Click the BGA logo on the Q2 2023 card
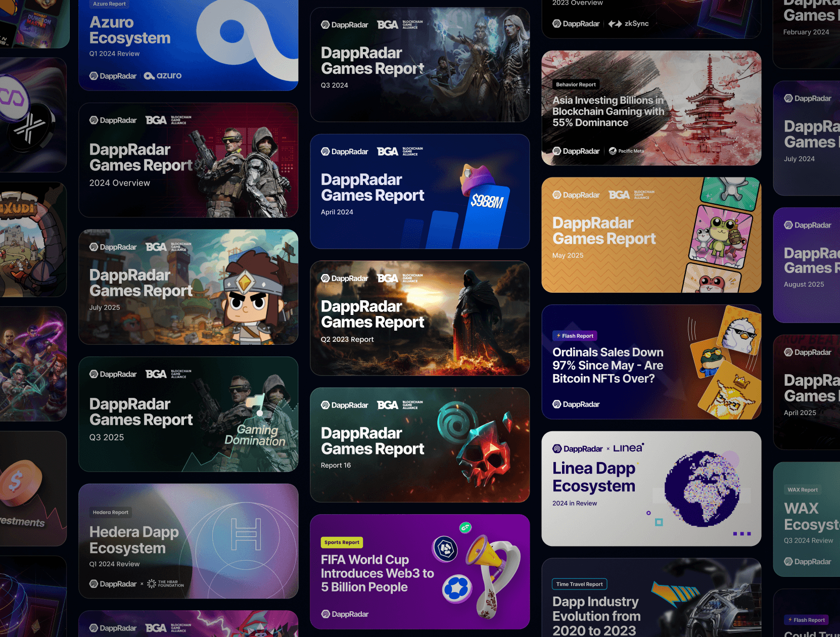 tap(400, 278)
